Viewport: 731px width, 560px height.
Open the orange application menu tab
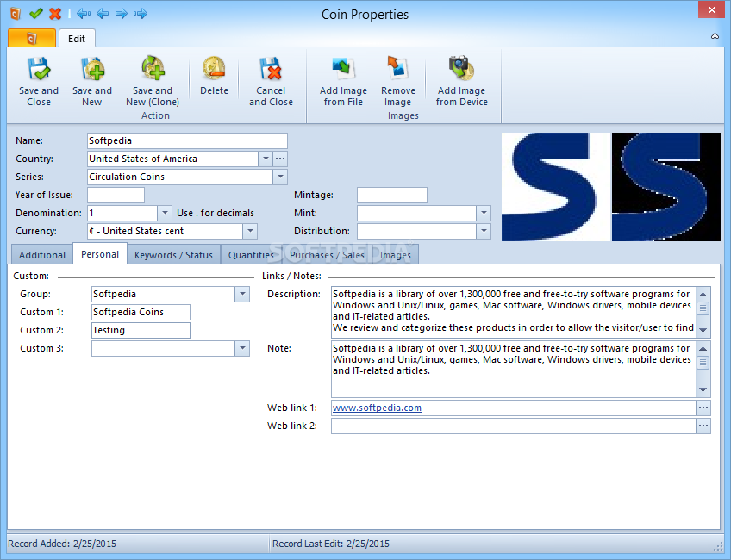click(x=32, y=38)
